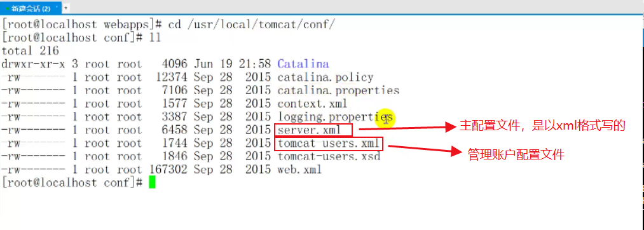This screenshot has width=644, height=230.
Task: Click the catalina.properties file name
Action: point(338,90)
